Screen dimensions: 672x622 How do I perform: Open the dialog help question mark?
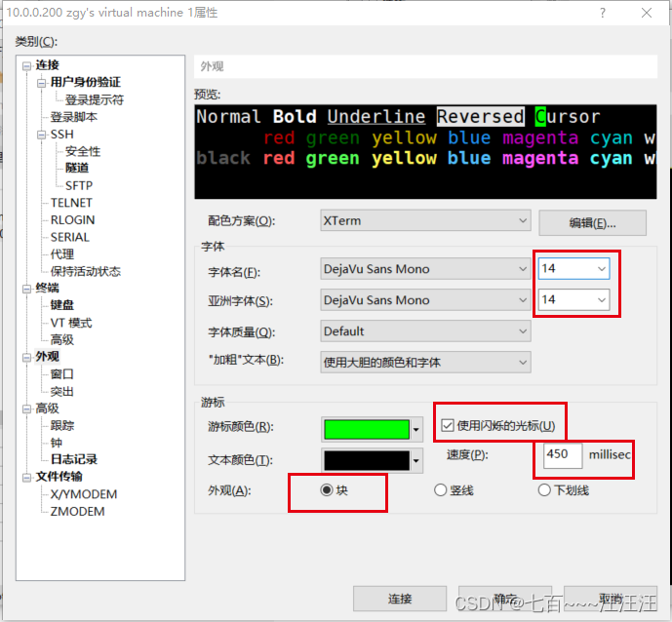tap(603, 13)
